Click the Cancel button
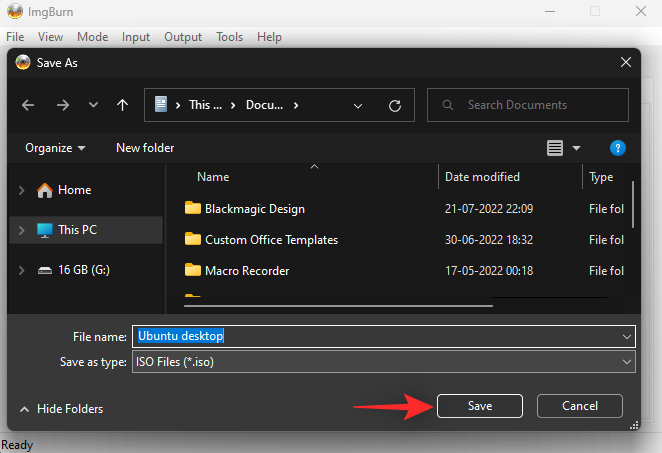Viewport: 662px width, 453px height. (x=580, y=406)
